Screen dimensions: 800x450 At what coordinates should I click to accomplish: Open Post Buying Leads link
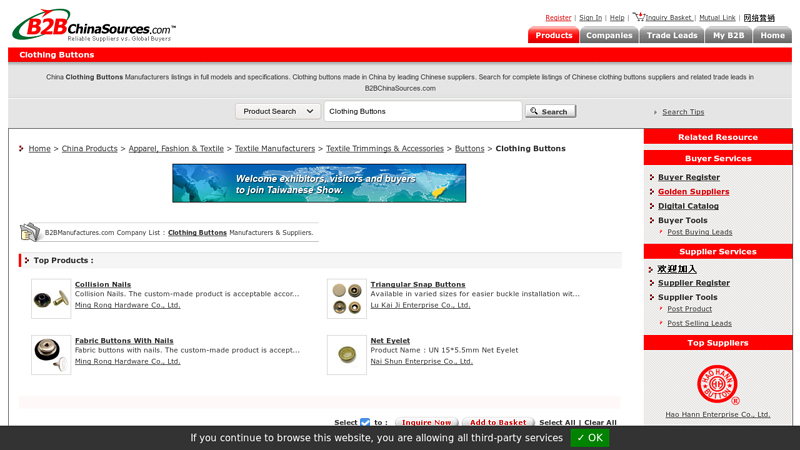coord(699,232)
